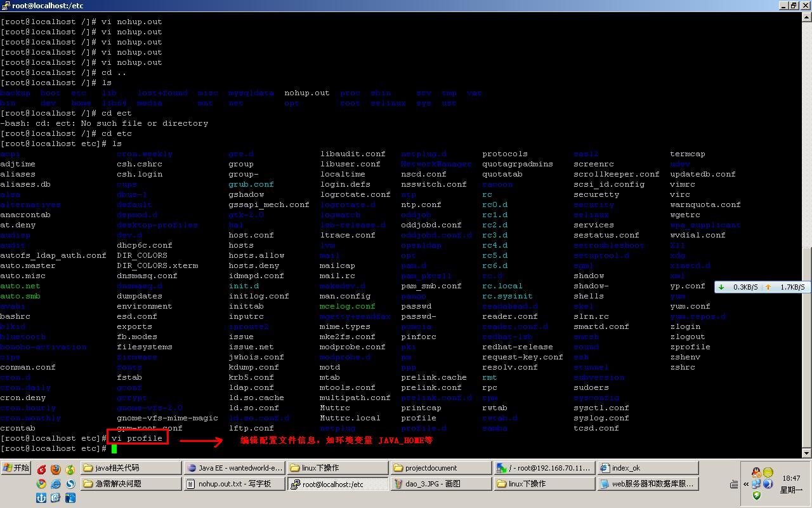Select root@localhost:/etc taskbar button
Screen dimensions: 812x508
click(x=337, y=484)
